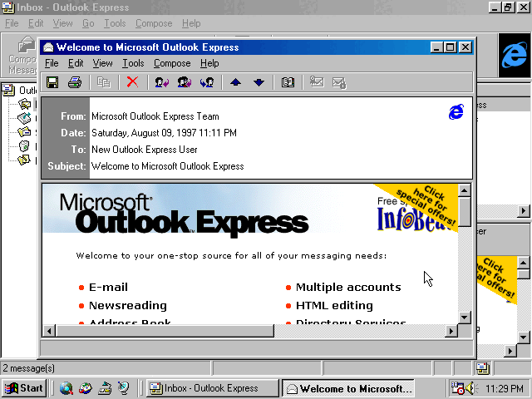The height and width of the screenshot is (399, 532).
Task: Click Inbox preview pane scroll right arrow
Action: [x=510, y=351]
